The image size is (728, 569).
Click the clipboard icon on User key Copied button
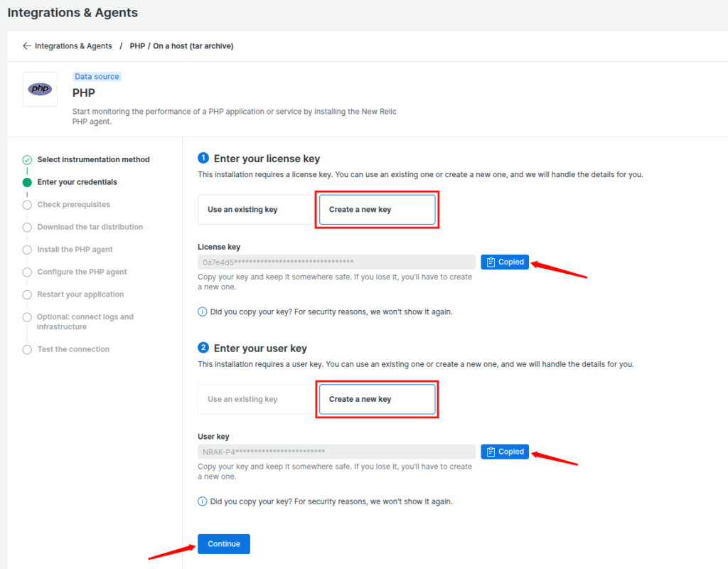point(491,452)
